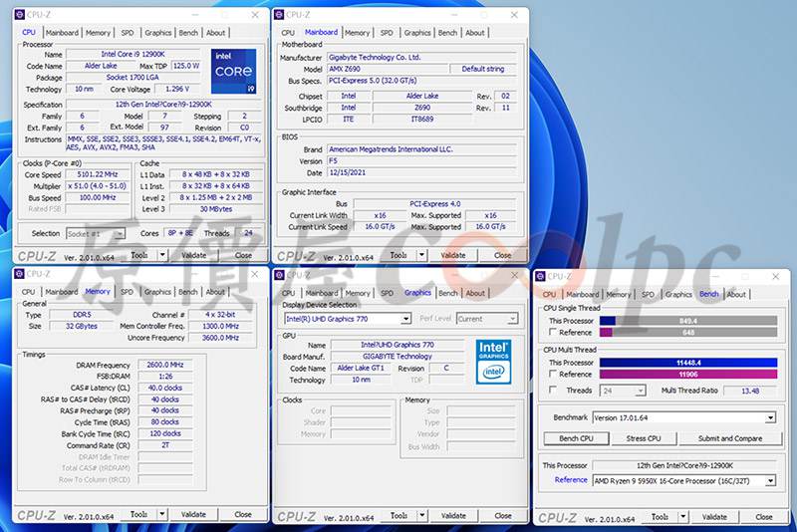
Task: Click multi thread Reference bar 11906
Action: 688,374
